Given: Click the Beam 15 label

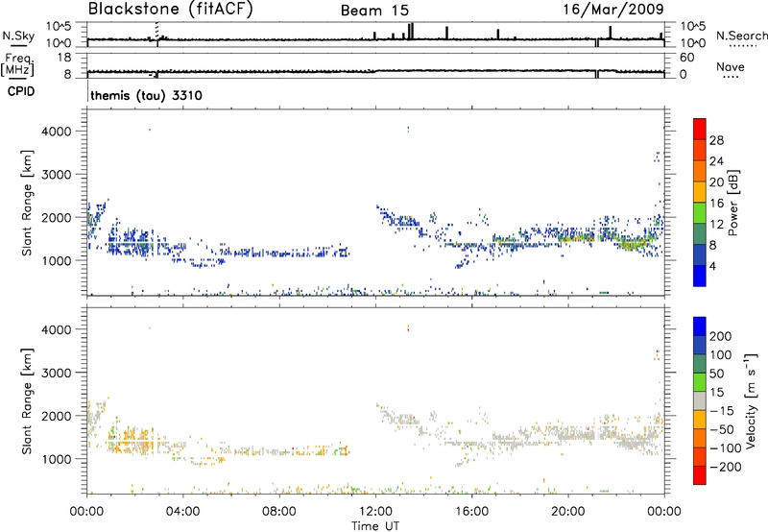Looking at the screenshot, I should coord(374,11).
